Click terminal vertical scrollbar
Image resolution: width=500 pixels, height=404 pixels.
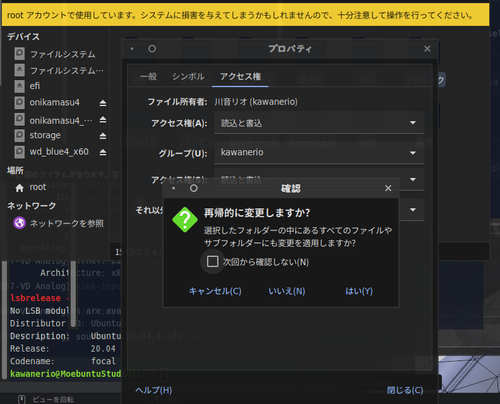4,320
